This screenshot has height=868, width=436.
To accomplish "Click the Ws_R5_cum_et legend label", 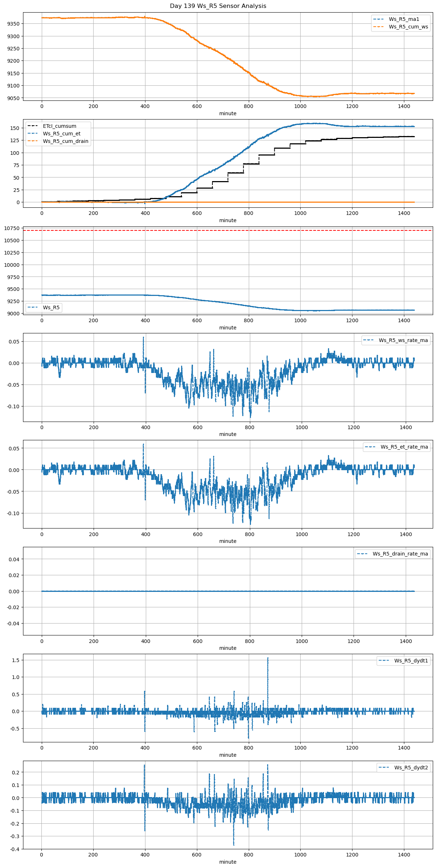I will (x=62, y=134).
